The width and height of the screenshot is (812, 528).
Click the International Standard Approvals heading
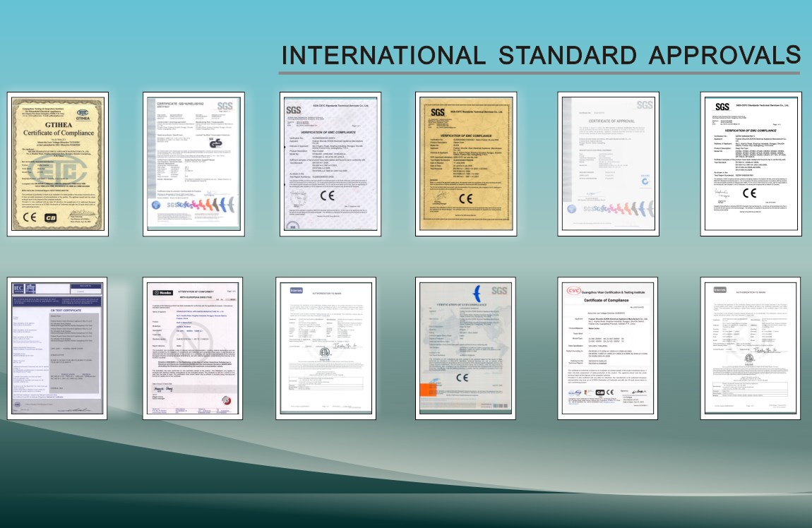coord(540,55)
